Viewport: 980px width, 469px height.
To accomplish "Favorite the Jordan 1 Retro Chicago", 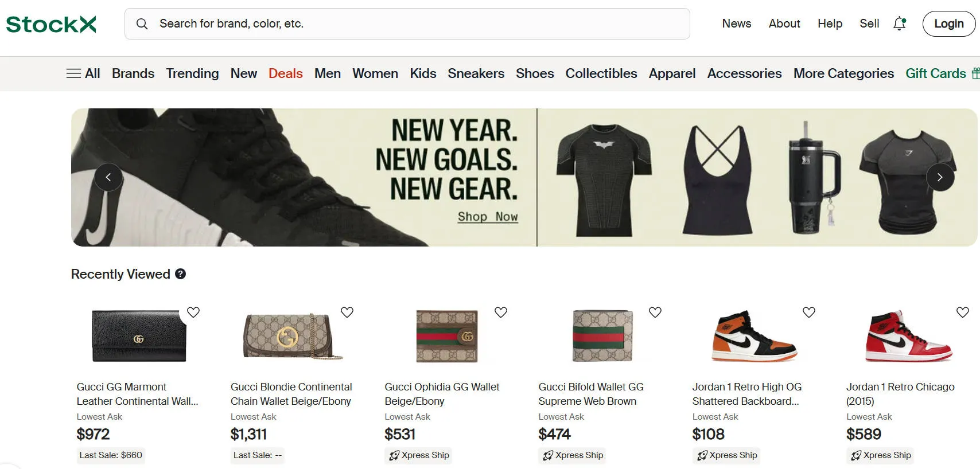I will click(962, 312).
